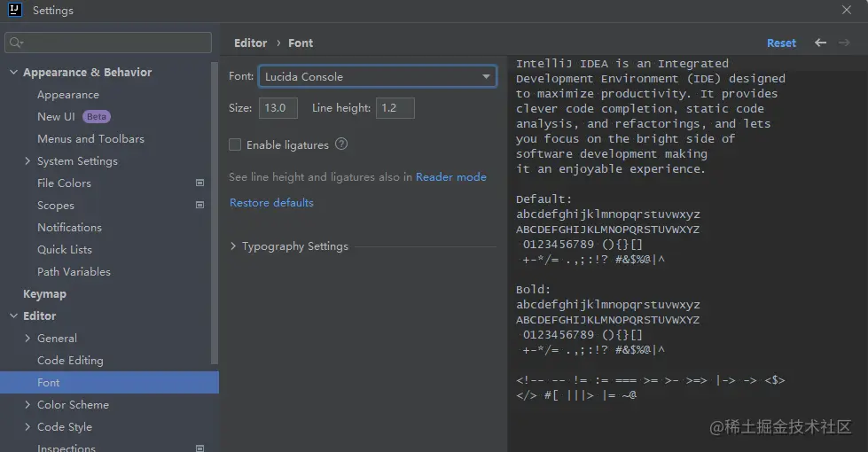Viewport: 868px width, 452px height.
Task: Click the Reset link
Action: 781,43
